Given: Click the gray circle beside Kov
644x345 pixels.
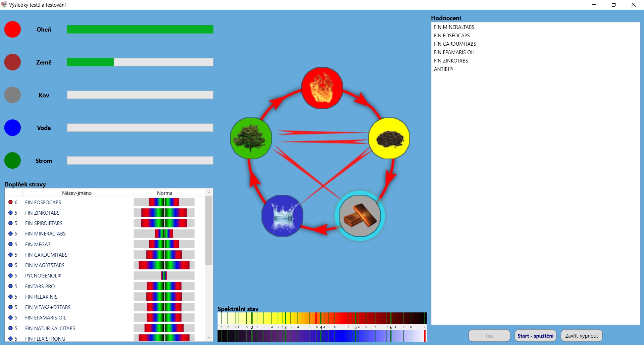Looking at the screenshot, I should click(x=12, y=95).
